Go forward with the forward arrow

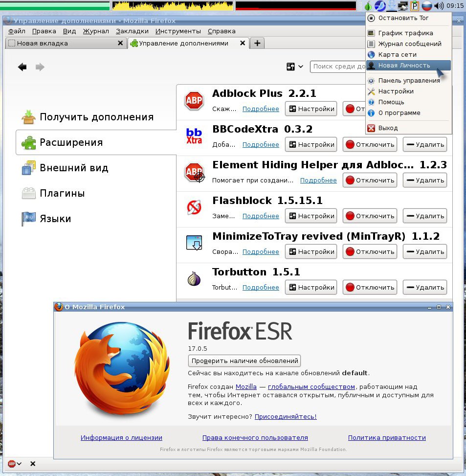(40, 67)
